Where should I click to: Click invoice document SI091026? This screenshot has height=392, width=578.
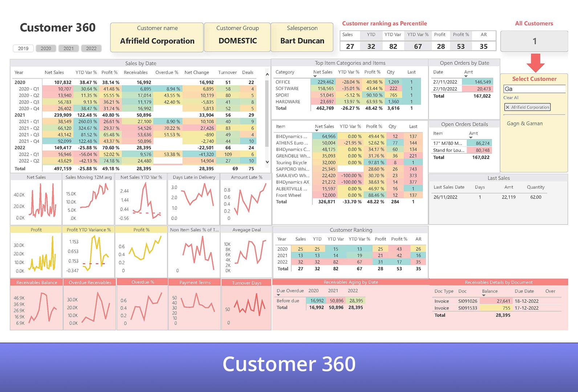coord(468,301)
